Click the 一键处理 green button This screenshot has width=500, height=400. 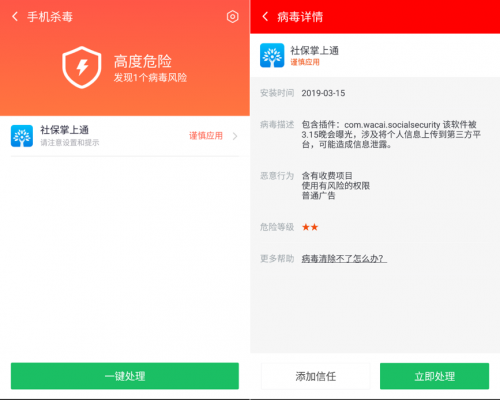point(125,376)
